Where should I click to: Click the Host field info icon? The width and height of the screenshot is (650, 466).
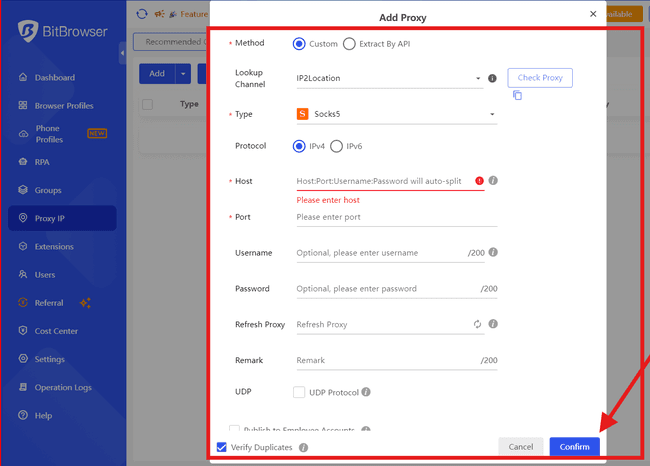[493, 180]
